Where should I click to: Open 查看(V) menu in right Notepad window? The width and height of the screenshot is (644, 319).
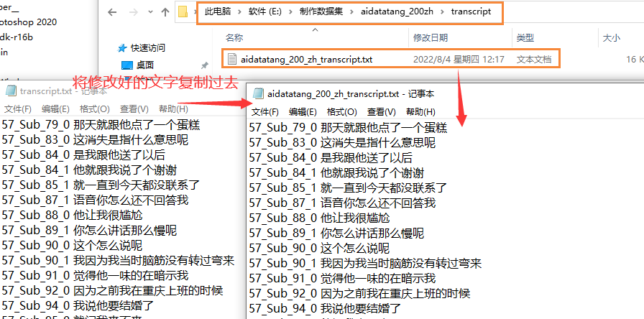pos(381,112)
